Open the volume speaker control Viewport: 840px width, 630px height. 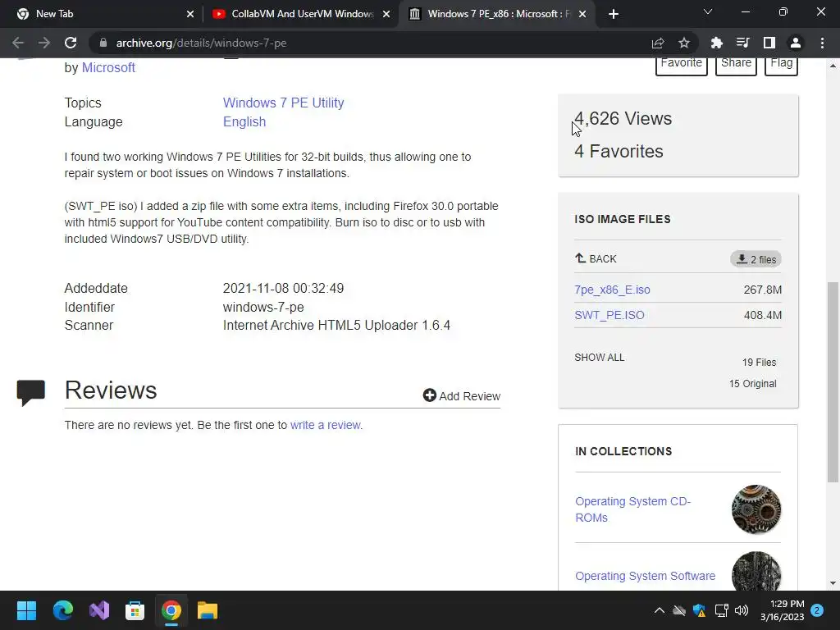tap(742, 610)
